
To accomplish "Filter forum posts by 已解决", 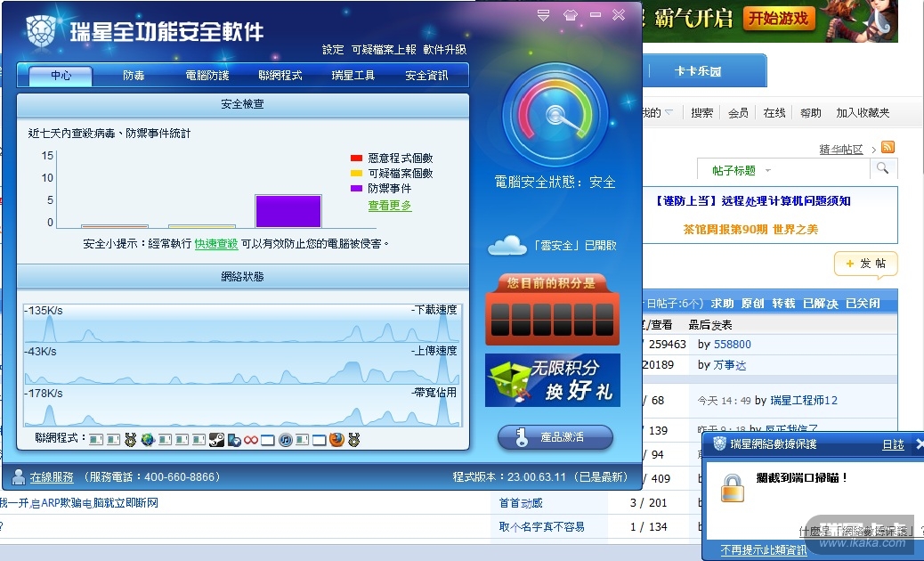I will [x=820, y=304].
